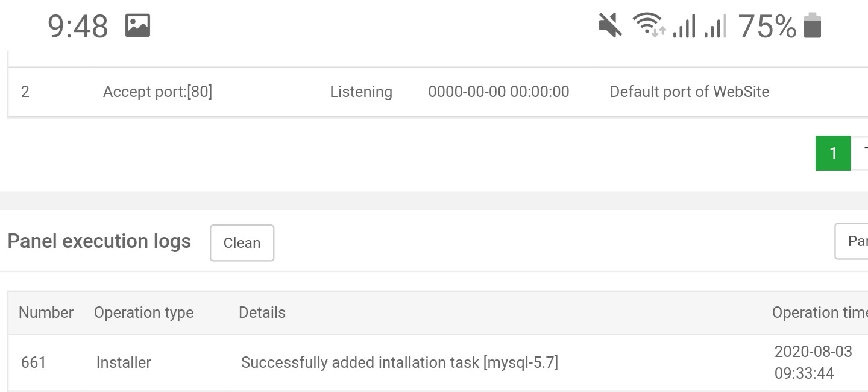
Task: Click the Details column header
Action: [x=262, y=312]
